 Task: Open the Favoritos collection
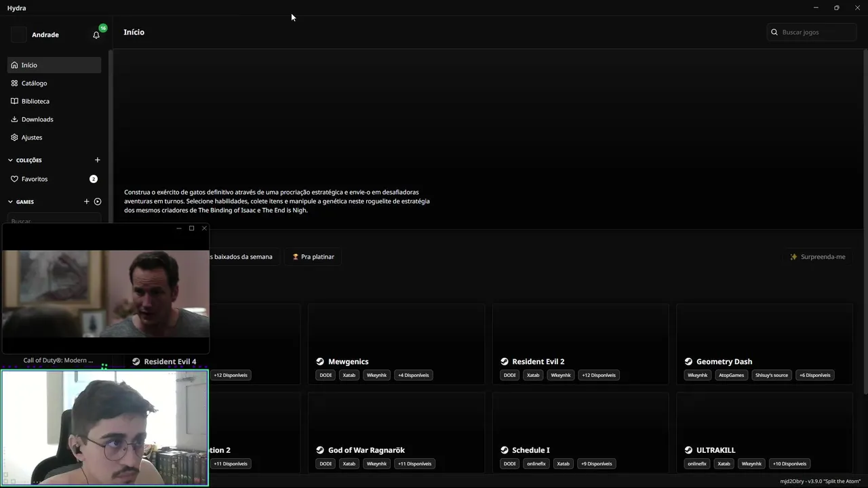click(x=54, y=179)
